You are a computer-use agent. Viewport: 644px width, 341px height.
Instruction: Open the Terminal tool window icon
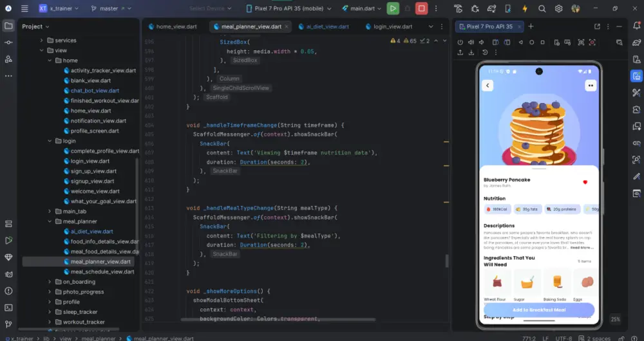coord(8,308)
